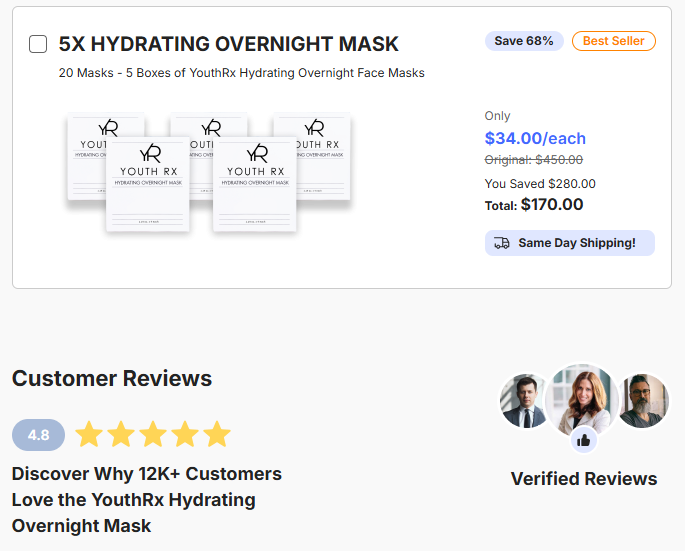
Task: Click the Only label above the price
Action: [497, 116]
